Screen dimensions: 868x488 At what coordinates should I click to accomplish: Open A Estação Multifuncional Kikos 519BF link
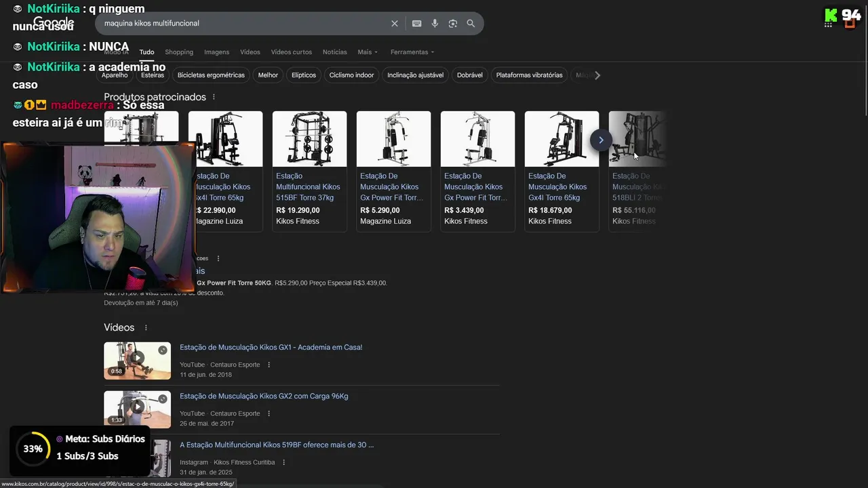pos(277,445)
